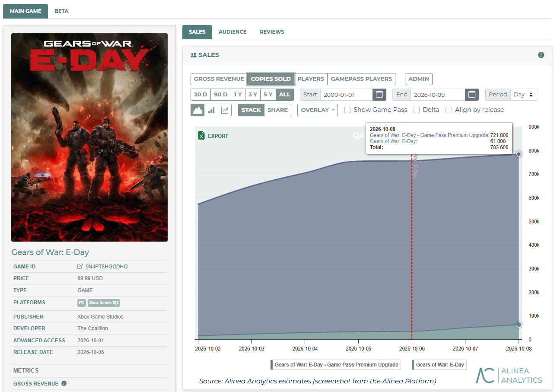Viewport: 554px width, 392px height.
Task: Show GROSS REVENUE metric
Action: [x=219, y=79]
